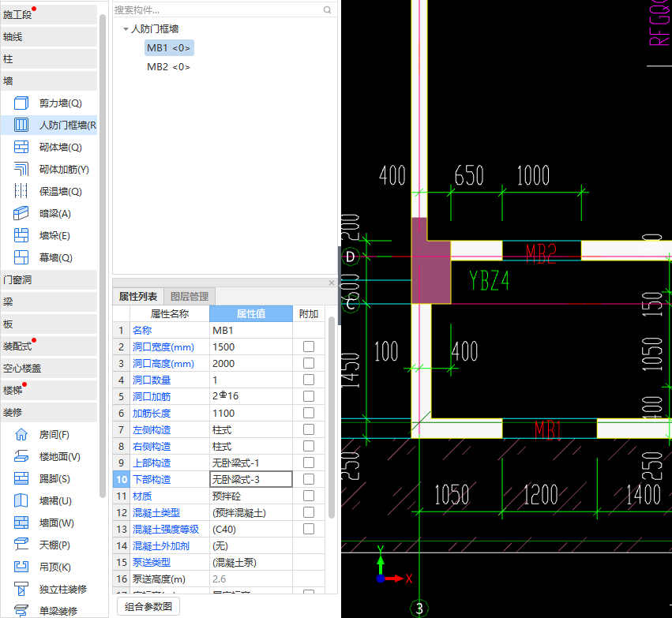This screenshot has height=618, width=672.
Task: Select component MB2 in the list
Action: [x=169, y=67]
